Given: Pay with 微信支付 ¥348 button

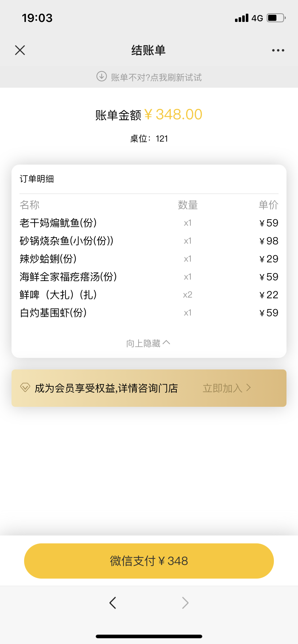Looking at the screenshot, I should tap(149, 561).
